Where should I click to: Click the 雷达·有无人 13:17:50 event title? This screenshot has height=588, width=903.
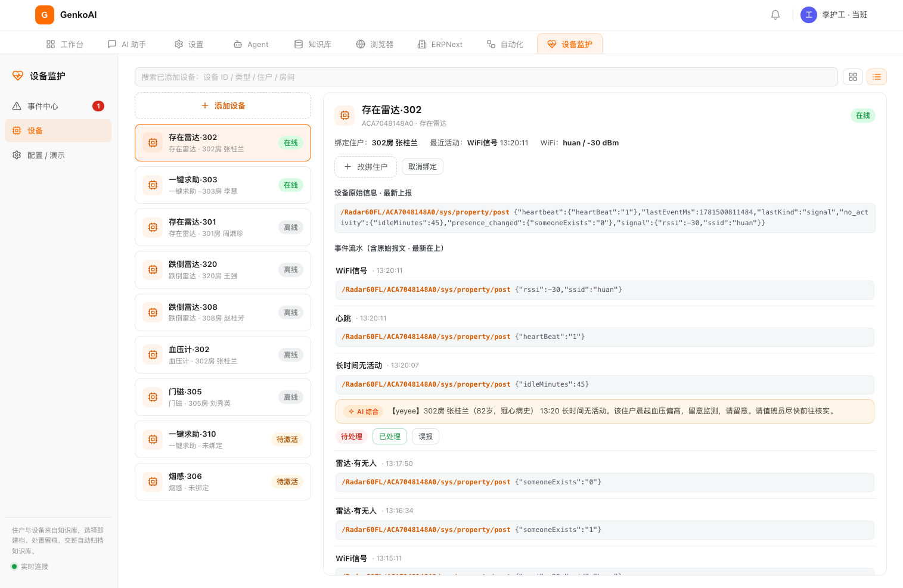[356, 463]
